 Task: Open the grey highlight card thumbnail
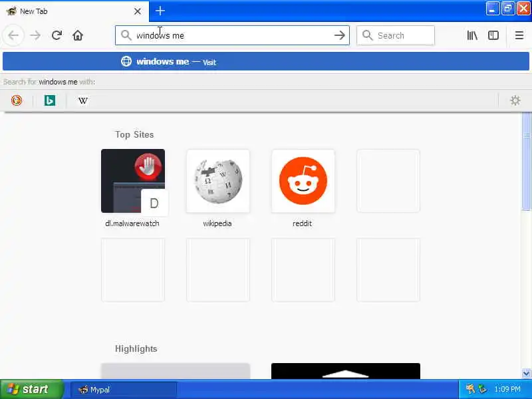(176, 371)
